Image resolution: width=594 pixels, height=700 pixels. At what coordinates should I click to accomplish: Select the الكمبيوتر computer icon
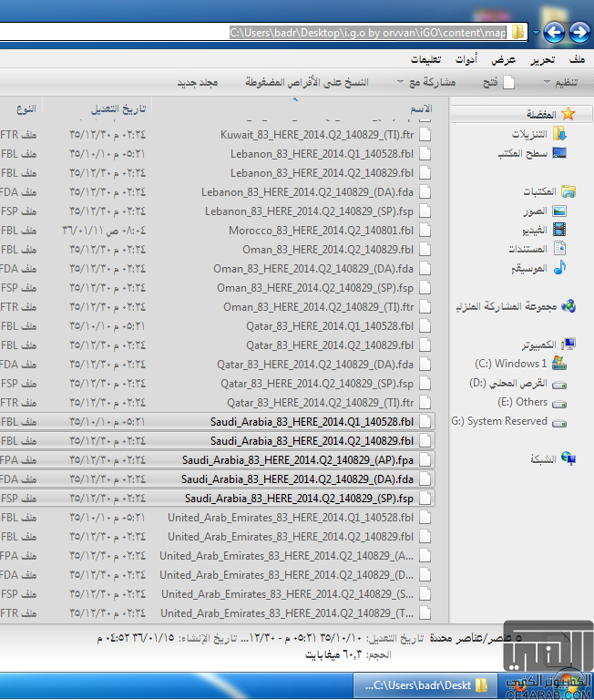[568, 345]
